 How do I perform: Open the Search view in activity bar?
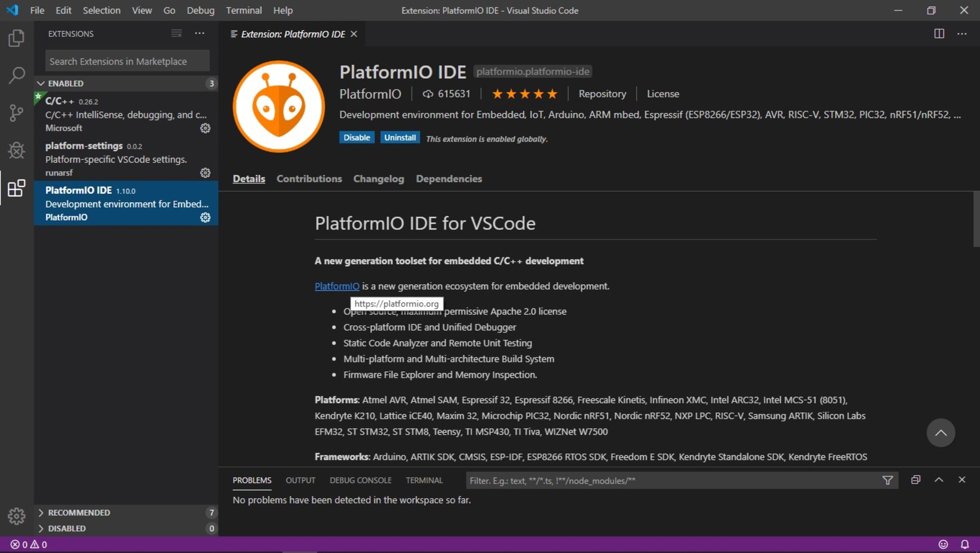click(x=16, y=75)
